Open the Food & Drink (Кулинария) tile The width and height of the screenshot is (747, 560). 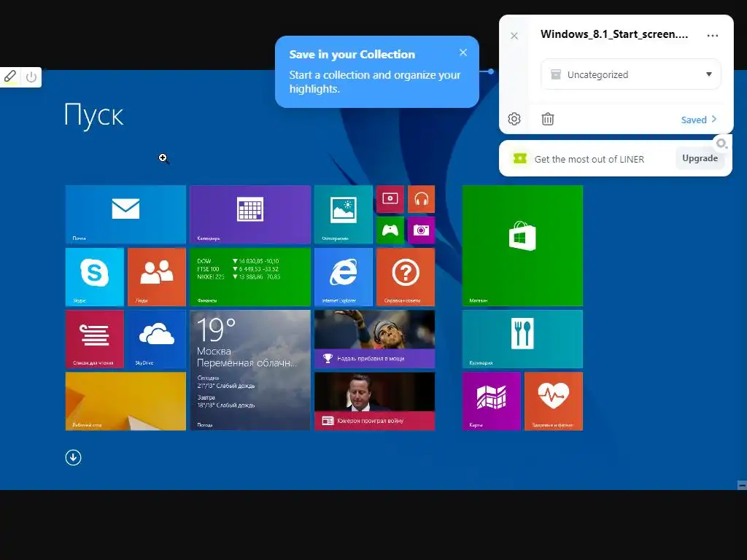coord(522,339)
